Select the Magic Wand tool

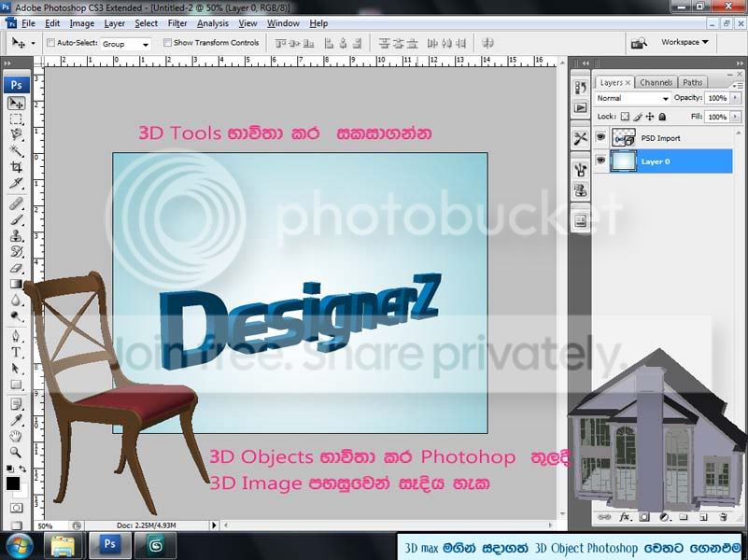[x=16, y=151]
